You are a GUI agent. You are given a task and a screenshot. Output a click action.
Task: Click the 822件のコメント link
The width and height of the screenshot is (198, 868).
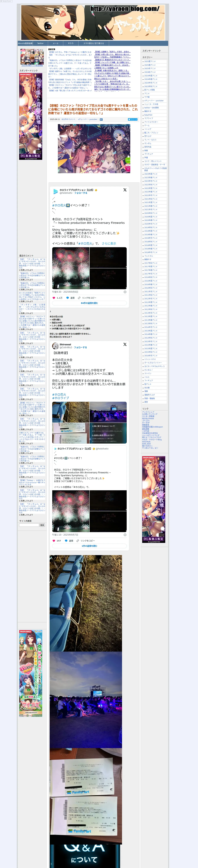pyautogui.click(x=68, y=119)
